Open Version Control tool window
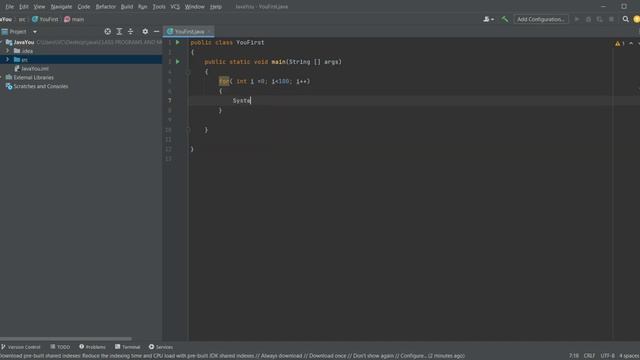 (x=20, y=347)
